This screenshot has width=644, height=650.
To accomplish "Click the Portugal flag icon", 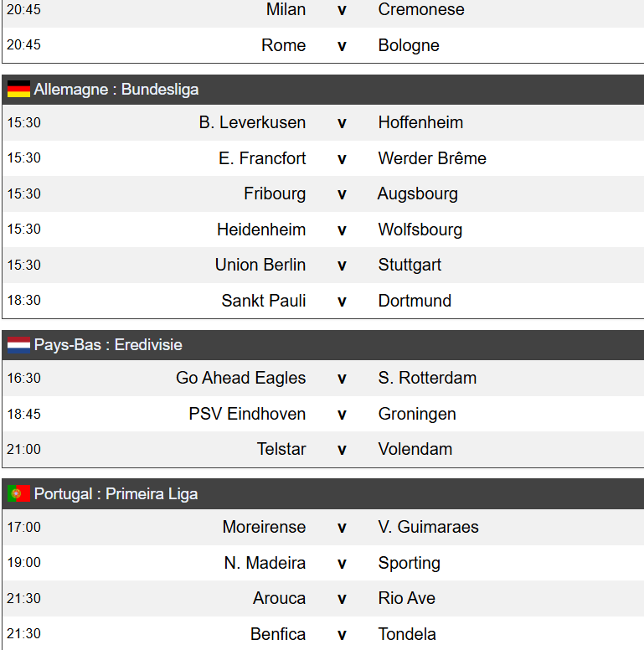I will 18,494.
